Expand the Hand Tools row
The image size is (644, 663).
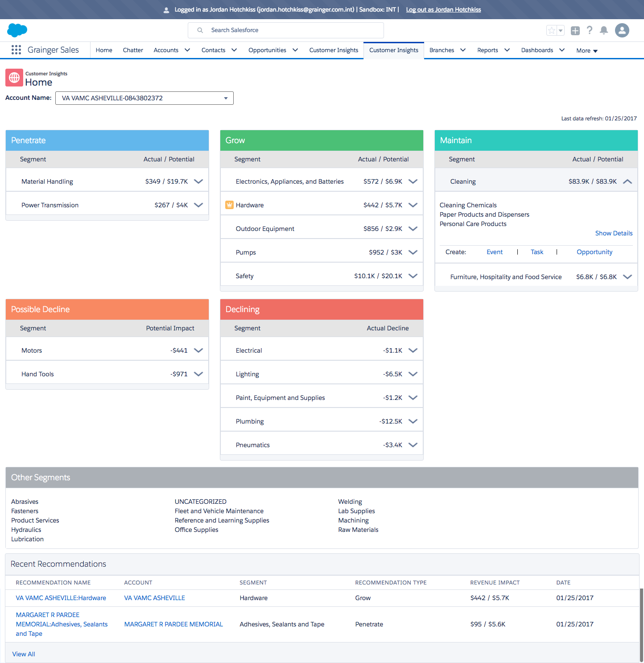[x=198, y=374]
